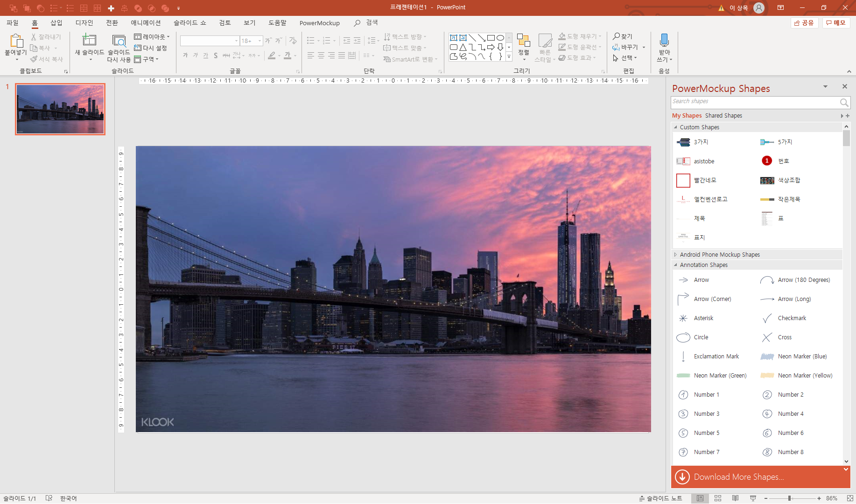Click the Find (찾기) icon
The width and height of the screenshot is (856, 504).
pyautogui.click(x=617, y=36)
